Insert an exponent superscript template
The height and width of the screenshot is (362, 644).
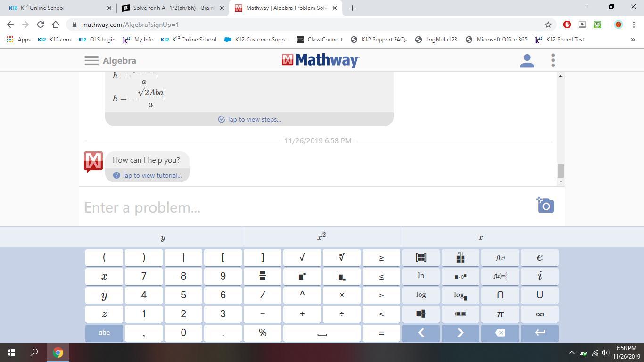302,276
